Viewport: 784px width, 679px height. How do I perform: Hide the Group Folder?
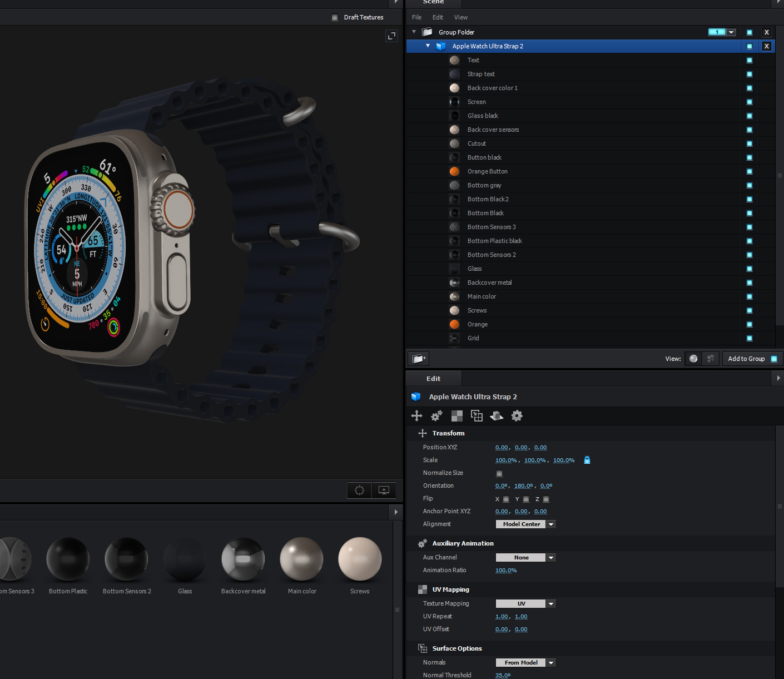750,32
